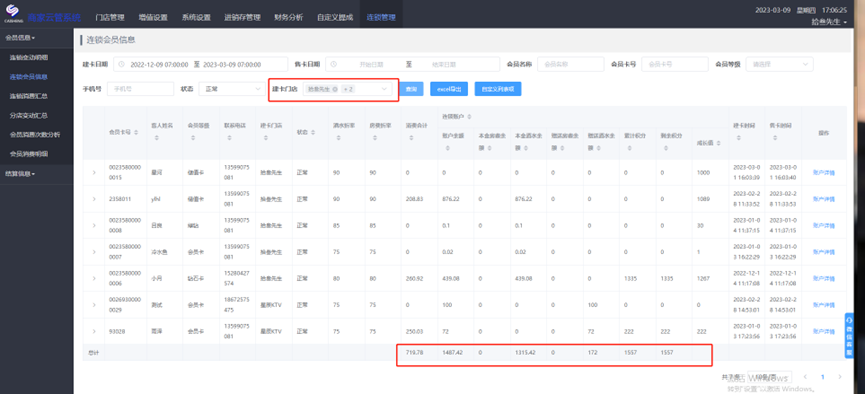Open the 门店管理 top menu
865x394 pixels.
coord(110,17)
